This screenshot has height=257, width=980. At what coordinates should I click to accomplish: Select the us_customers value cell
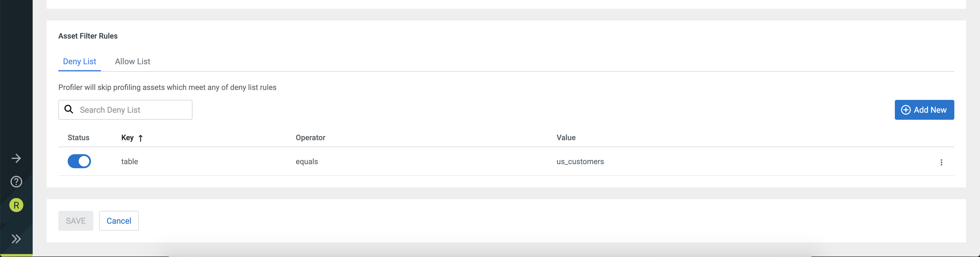click(x=580, y=162)
